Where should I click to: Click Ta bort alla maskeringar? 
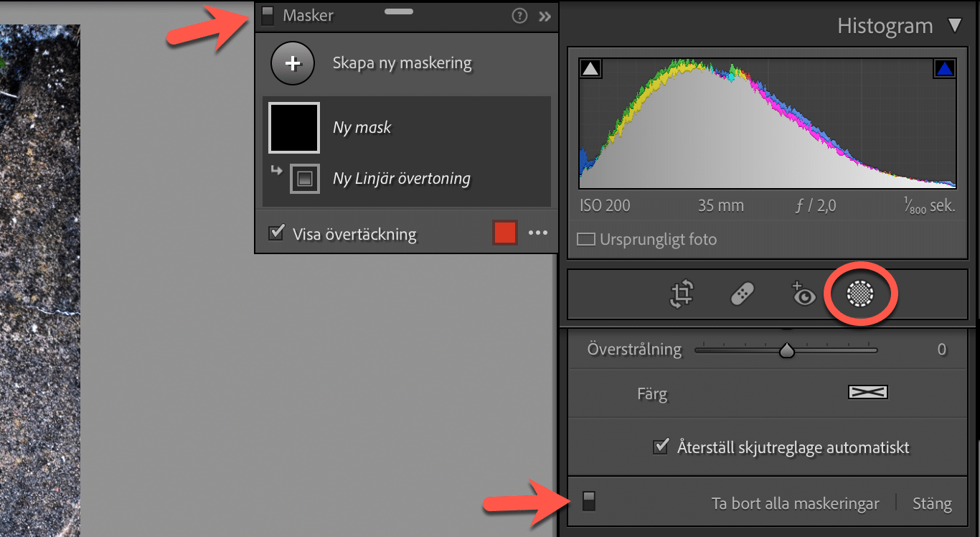[795, 503]
